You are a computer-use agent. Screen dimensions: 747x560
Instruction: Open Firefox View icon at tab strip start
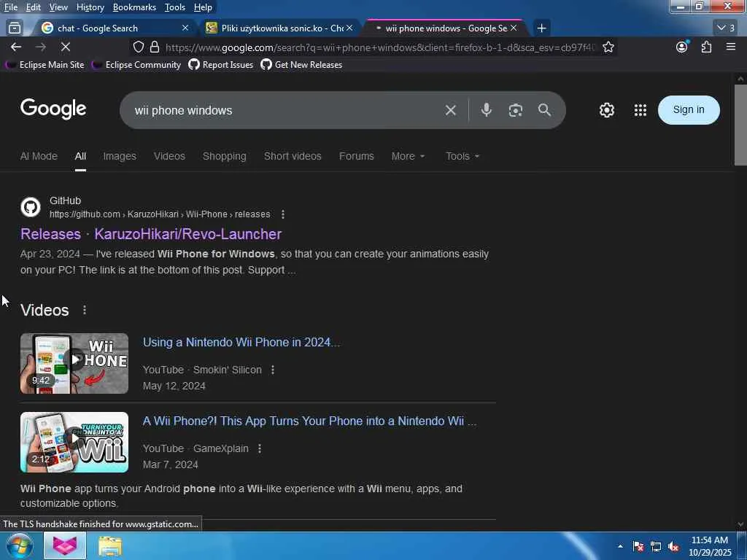coord(15,28)
